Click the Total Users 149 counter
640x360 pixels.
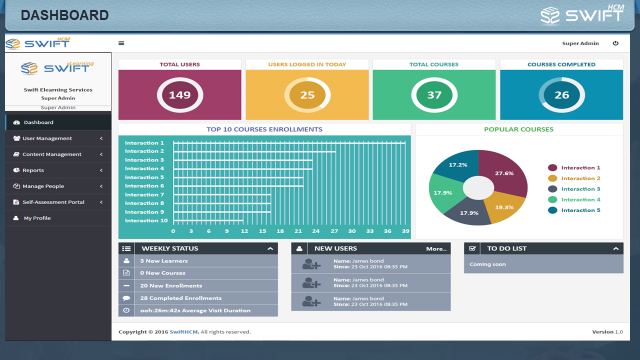click(180, 95)
